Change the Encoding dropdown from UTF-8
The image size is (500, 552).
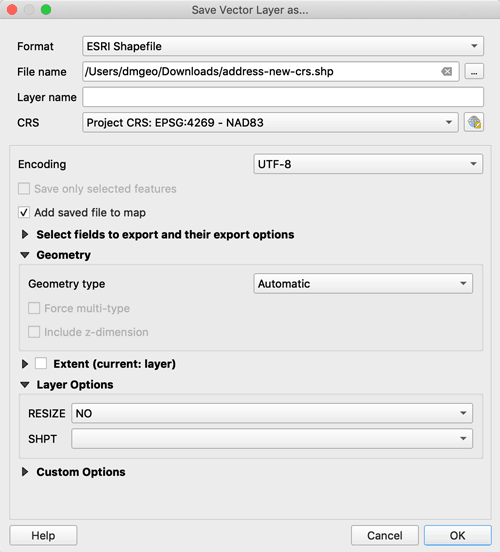click(368, 164)
